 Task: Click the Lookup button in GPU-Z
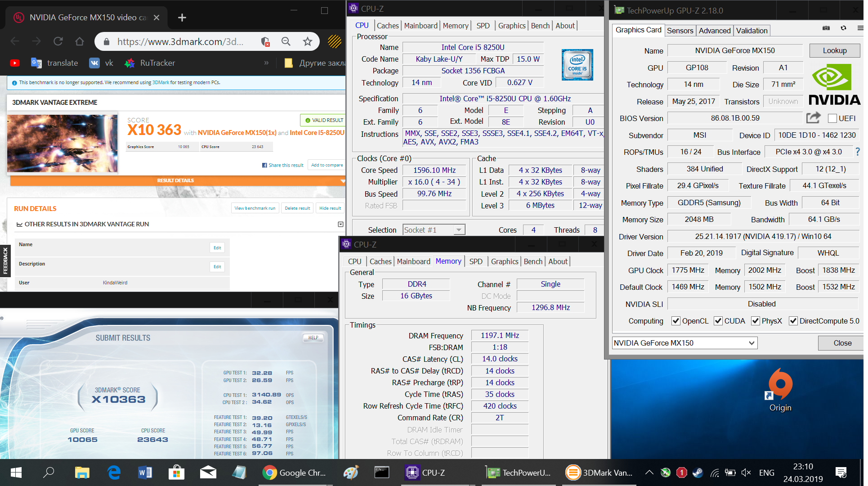[835, 50]
